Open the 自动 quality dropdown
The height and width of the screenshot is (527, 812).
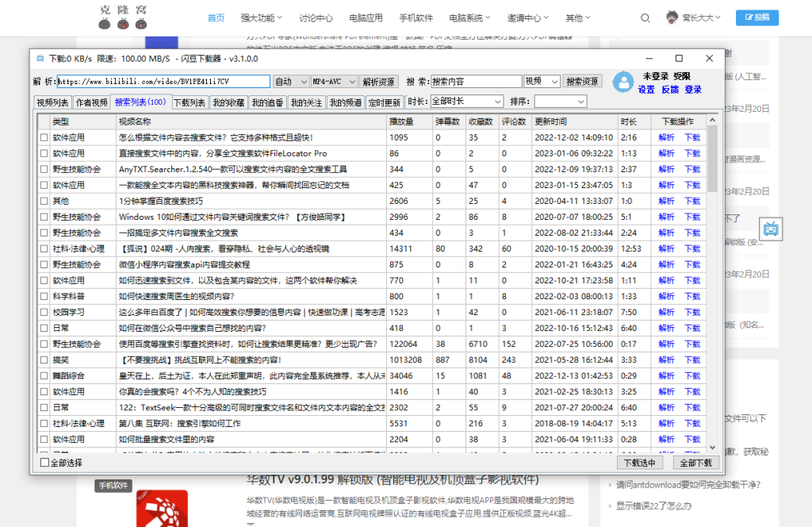290,82
